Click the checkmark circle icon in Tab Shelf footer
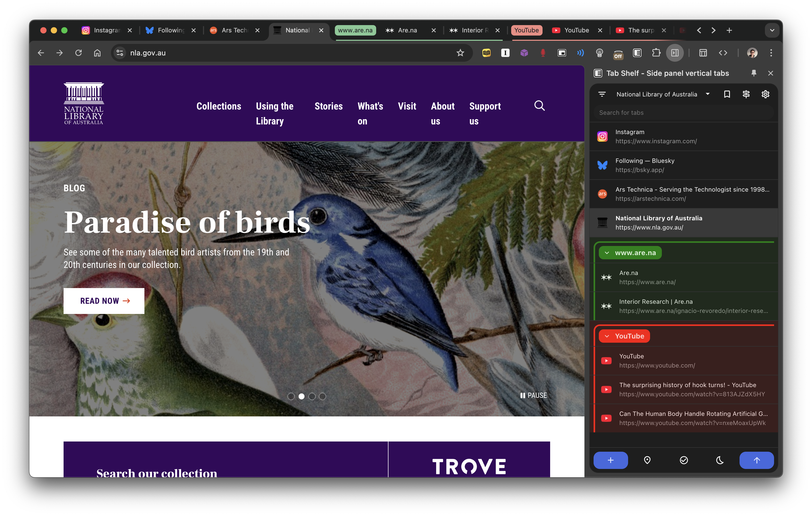Viewport: 812px width, 516px height. tap(684, 460)
